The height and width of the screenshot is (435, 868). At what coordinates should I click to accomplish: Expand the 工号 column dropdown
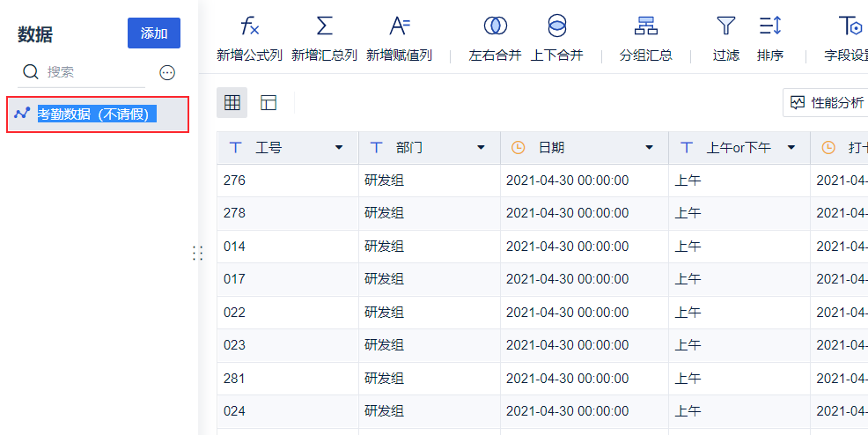coord(339,148)
